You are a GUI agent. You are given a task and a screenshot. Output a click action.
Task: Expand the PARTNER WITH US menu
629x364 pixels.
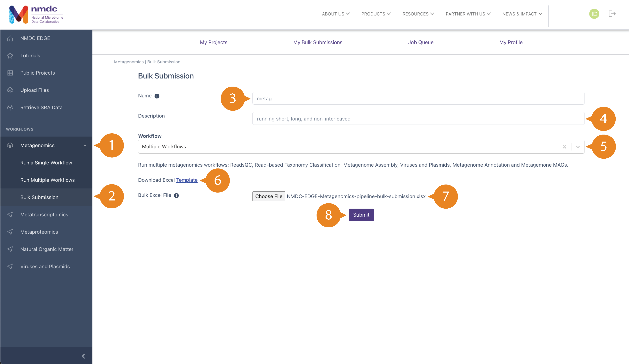coord(468,14)
